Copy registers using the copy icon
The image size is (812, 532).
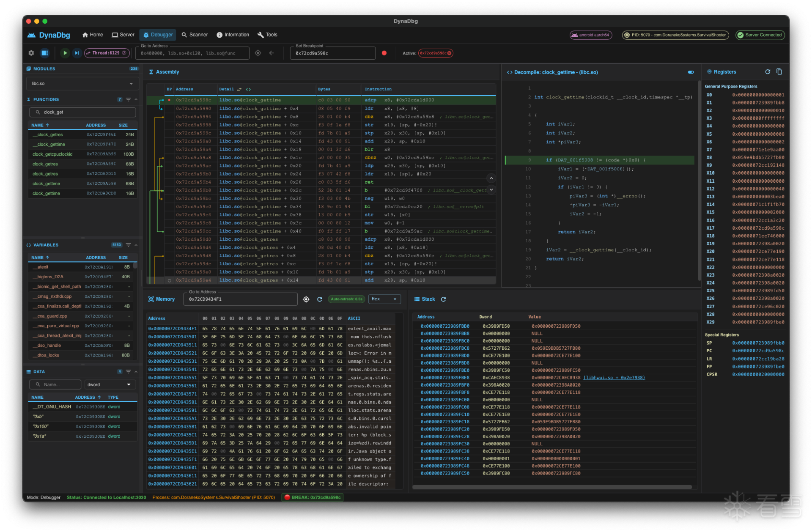point(779,72)
